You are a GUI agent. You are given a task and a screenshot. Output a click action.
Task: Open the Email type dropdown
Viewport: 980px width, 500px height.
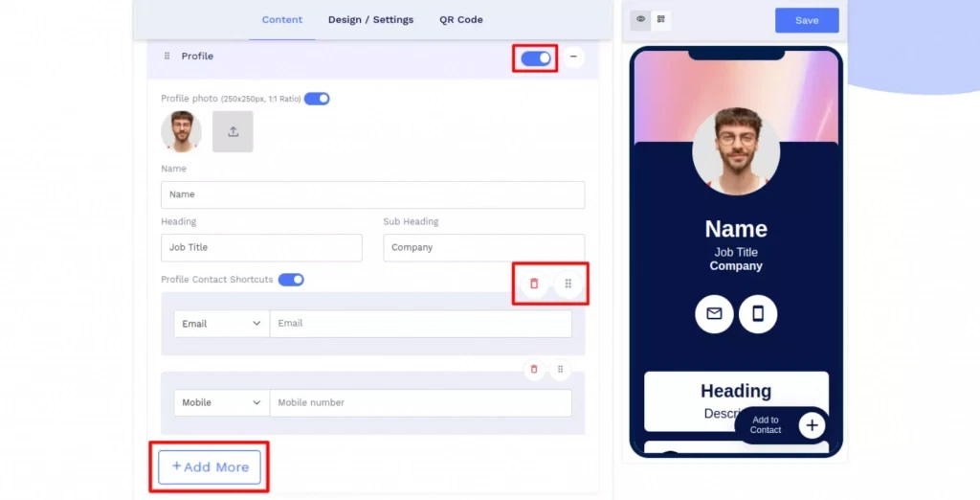tap(222, 324)
